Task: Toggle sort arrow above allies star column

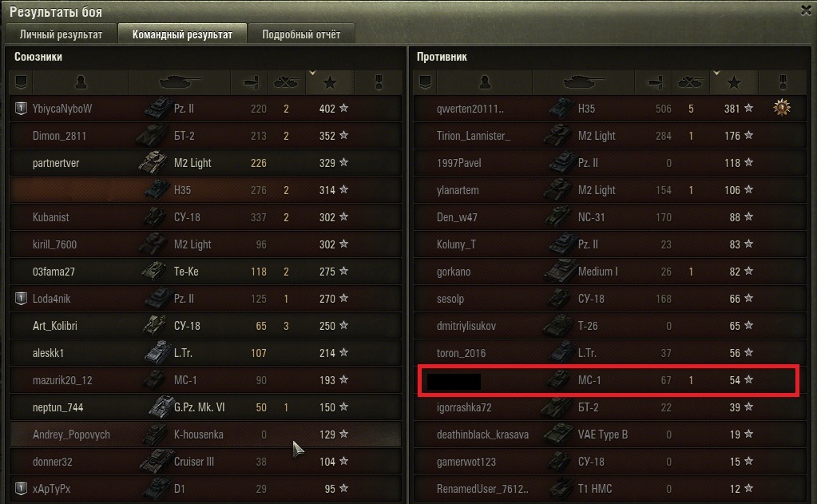Action: point(312,73)
